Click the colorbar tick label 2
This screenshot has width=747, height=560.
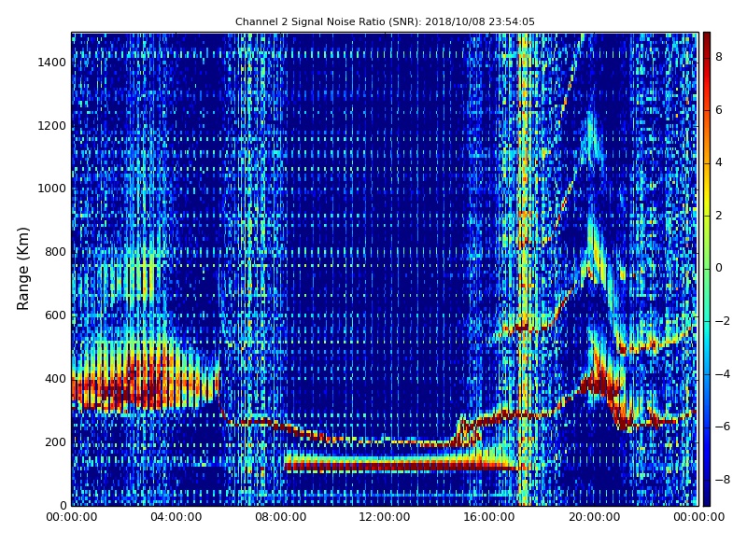pyautogui.click(x=719, y=216)
